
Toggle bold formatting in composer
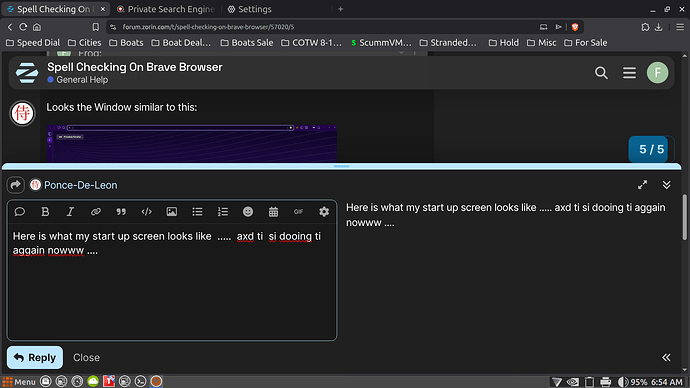tap(45, 212)
